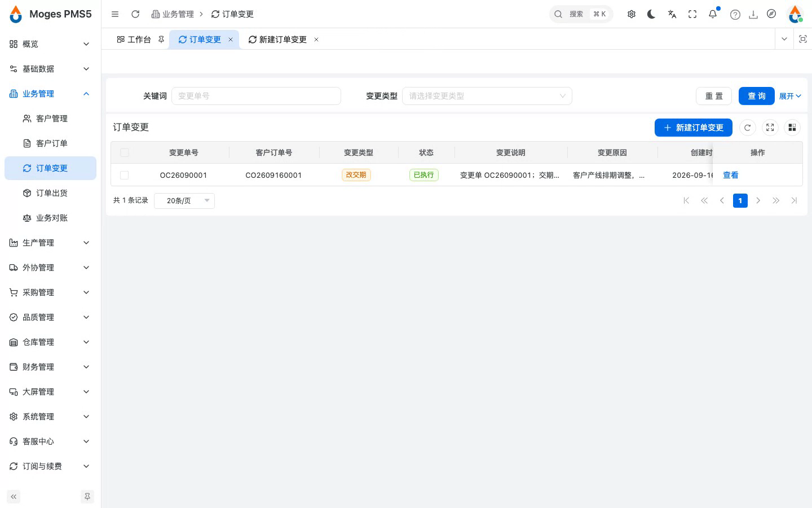Expand the 仓库管理 menu group

(50, 342)
